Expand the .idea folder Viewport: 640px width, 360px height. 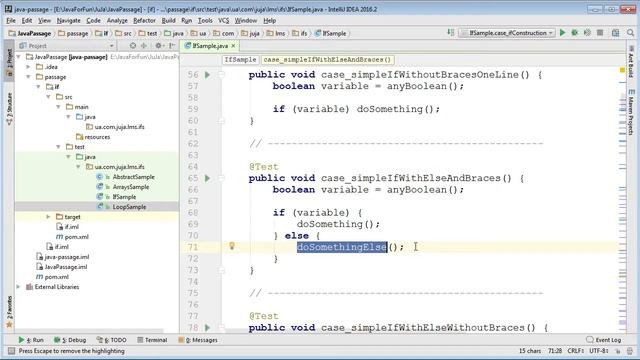[29, 67]
